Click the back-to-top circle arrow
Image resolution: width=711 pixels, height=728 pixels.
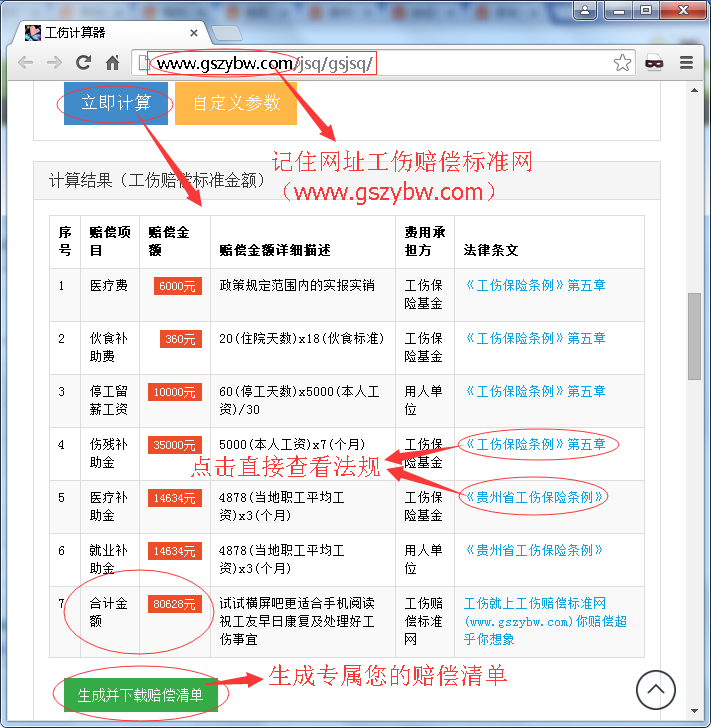coord(655,689)
